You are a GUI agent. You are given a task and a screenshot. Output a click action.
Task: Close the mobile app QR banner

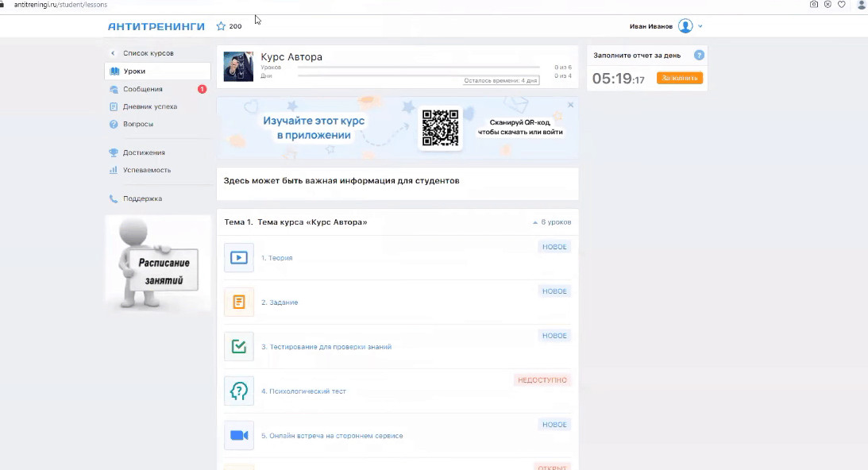click(x=570, y=105)
